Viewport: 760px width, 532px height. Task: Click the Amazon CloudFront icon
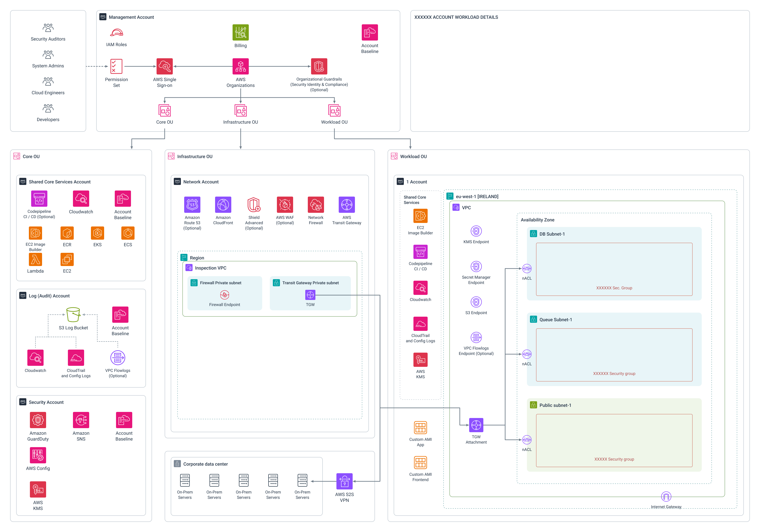click(x=223, y=205)
